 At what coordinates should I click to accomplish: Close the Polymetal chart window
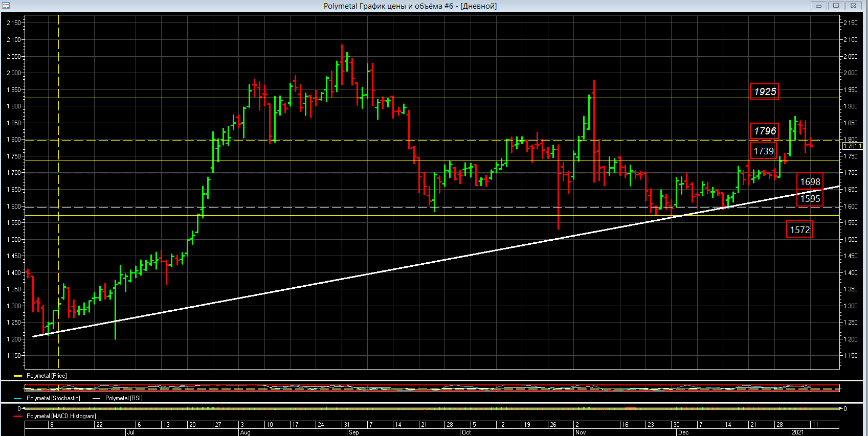pos(853,6)
